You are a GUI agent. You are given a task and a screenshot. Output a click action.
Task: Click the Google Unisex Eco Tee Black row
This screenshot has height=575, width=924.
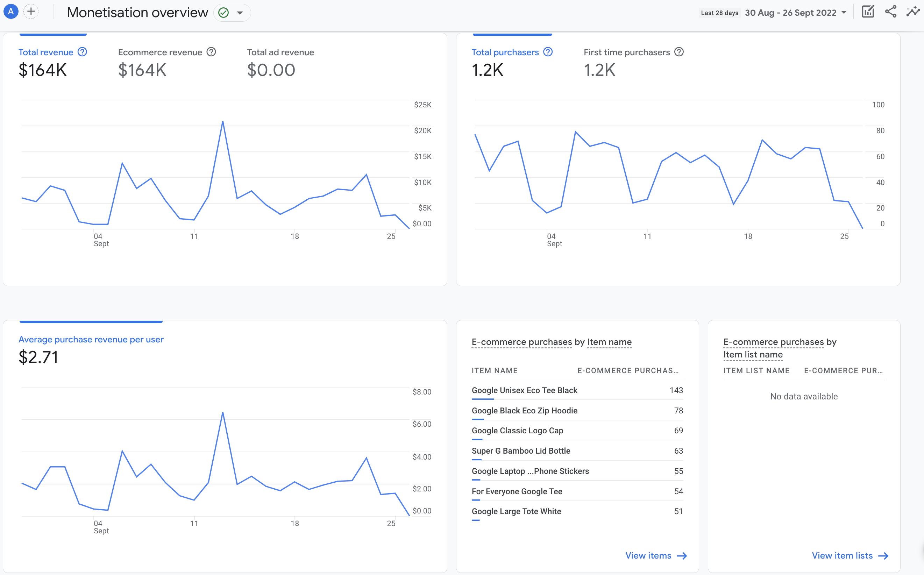click(577, 390)
